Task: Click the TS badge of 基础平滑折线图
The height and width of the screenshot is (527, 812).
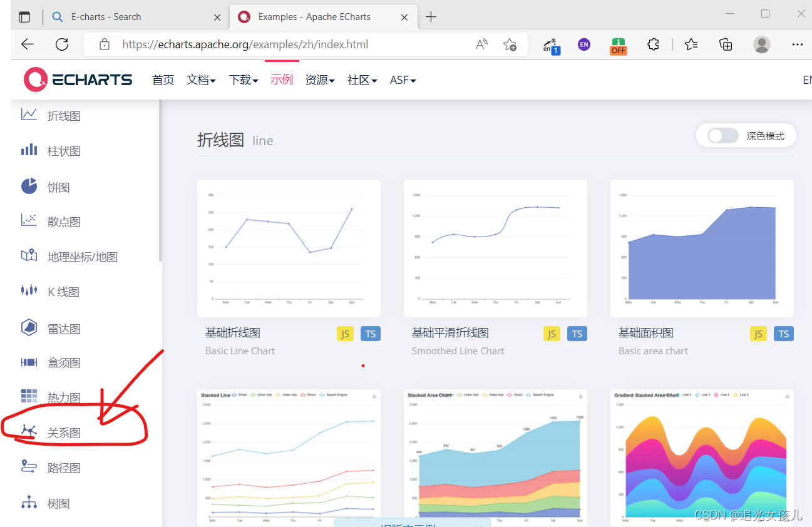Action: [577, 334]
